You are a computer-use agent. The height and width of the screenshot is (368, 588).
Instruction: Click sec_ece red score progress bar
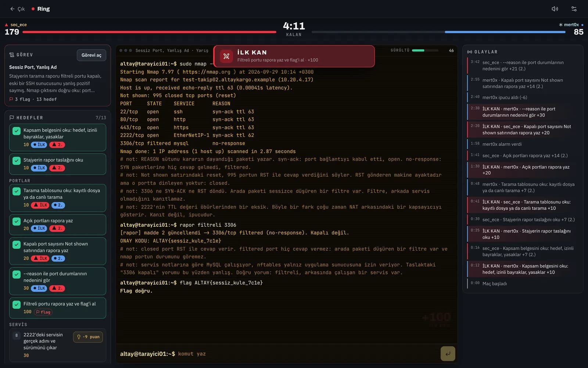coord(149,32)
